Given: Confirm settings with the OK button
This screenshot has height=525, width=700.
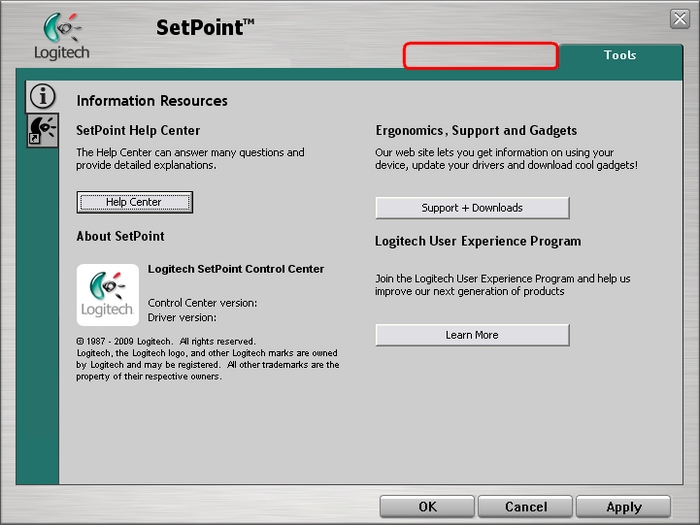Looking at the screenshot, I should (x=427, y=507).
